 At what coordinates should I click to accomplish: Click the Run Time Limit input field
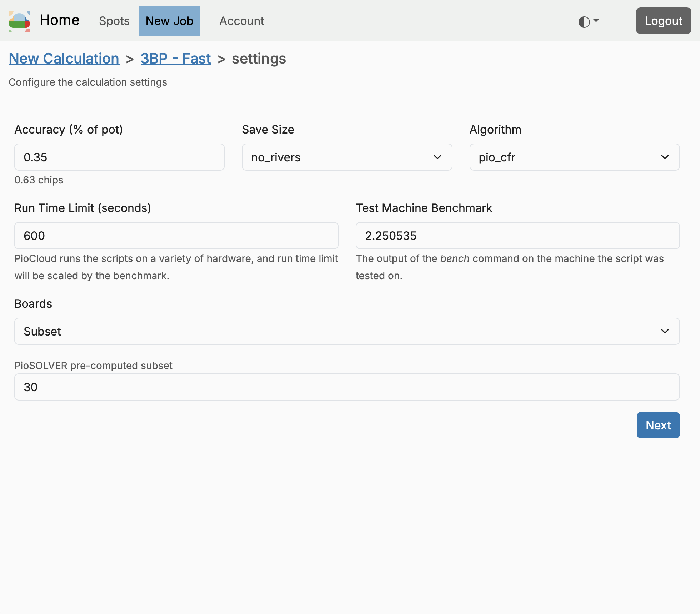point(176,236)
